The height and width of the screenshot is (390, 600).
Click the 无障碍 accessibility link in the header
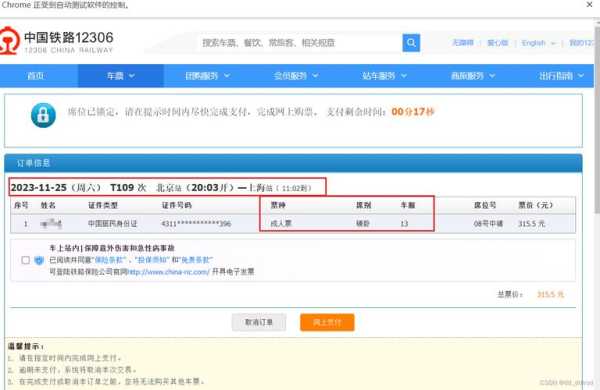pyautogui.click(x=463, y=43)
